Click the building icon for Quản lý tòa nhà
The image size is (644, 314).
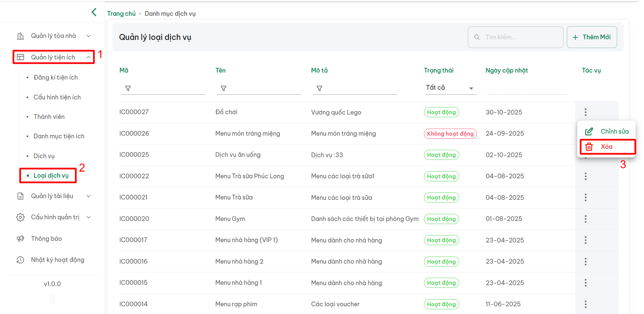point(20,36)
